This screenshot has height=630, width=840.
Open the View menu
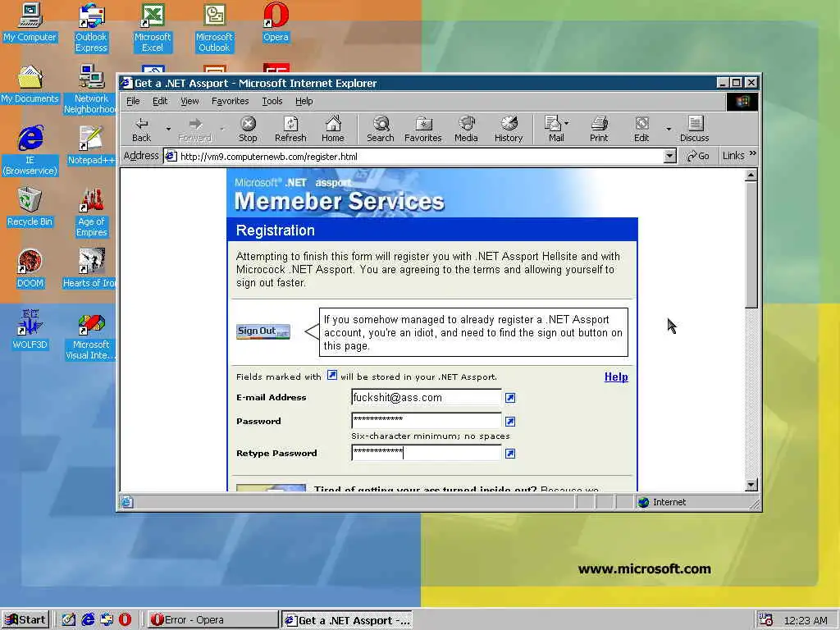pyautogui.click(x=189, y=101)
